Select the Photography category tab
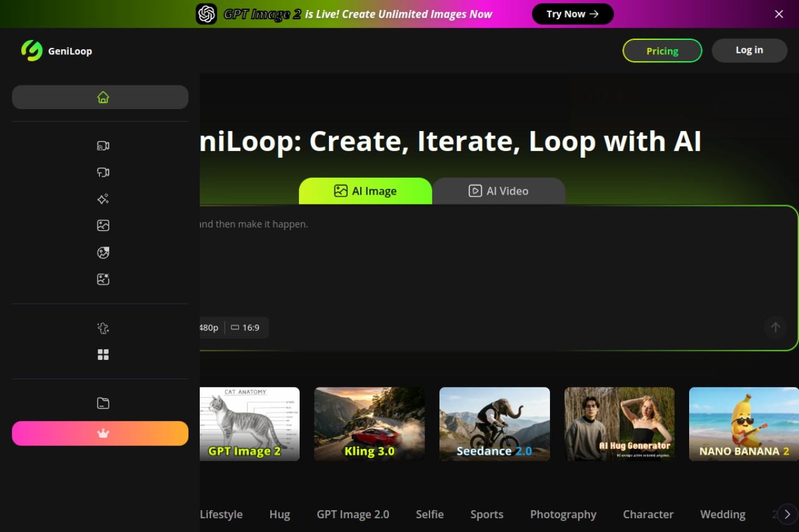799x532 pixels. point(563,515)
